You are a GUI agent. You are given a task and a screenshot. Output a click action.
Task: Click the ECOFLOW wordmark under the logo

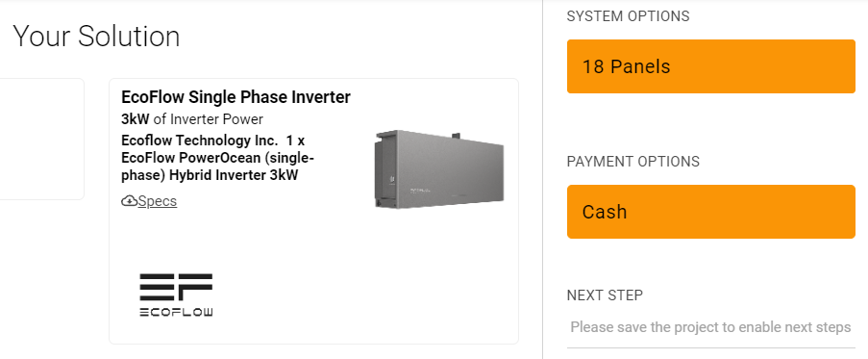tap(176, 312)
